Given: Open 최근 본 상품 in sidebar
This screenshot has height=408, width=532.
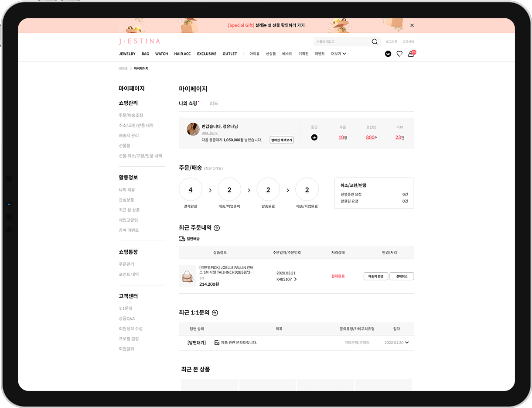Looking at the screenshot, I should coord(129,210).
